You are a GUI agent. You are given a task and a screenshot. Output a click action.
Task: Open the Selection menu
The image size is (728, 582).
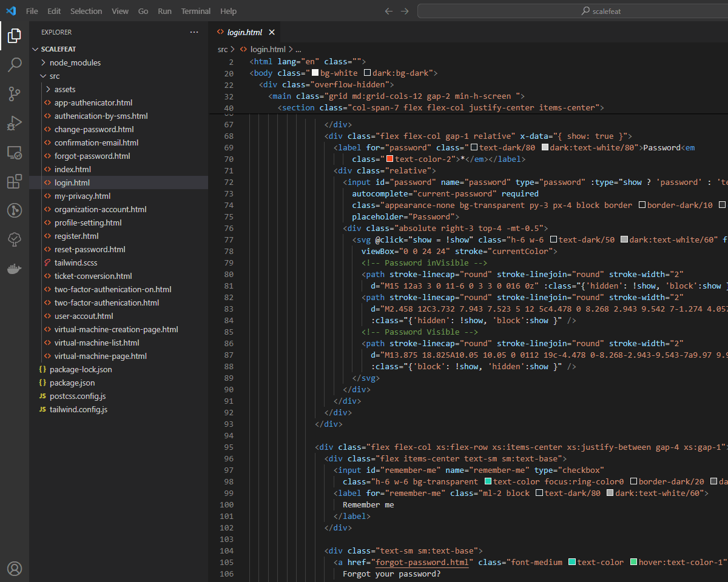[86, 11]
